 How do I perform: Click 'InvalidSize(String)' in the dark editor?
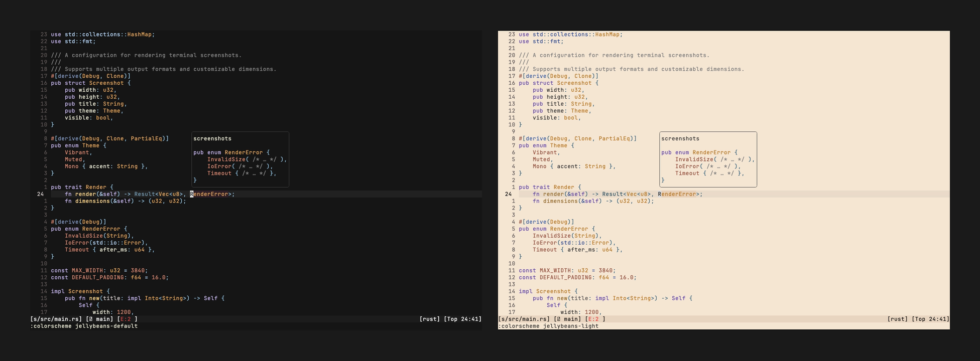(x=99, y=236)
